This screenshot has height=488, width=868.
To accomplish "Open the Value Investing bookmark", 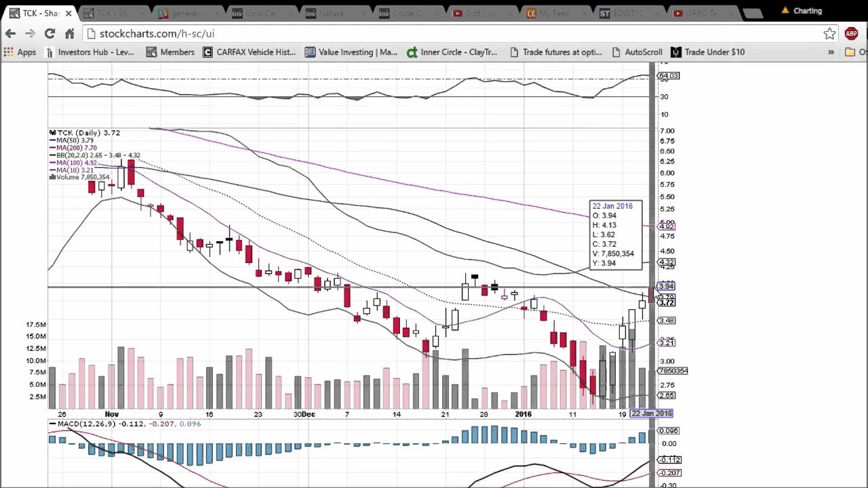I will coord(351,52).
